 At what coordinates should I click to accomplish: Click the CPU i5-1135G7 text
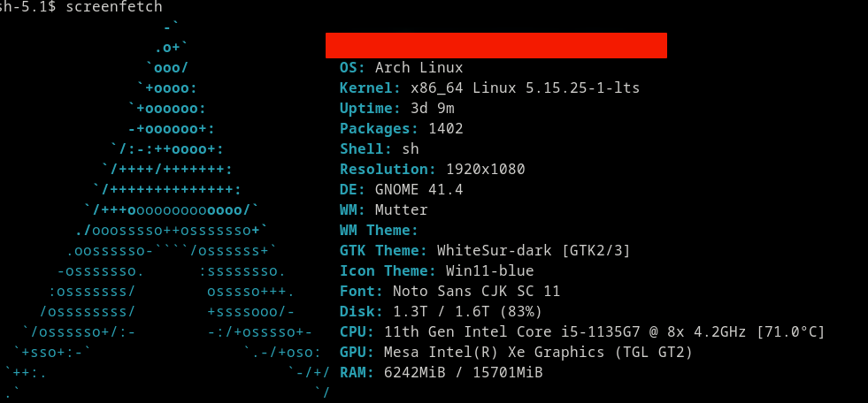pos(596,332)
